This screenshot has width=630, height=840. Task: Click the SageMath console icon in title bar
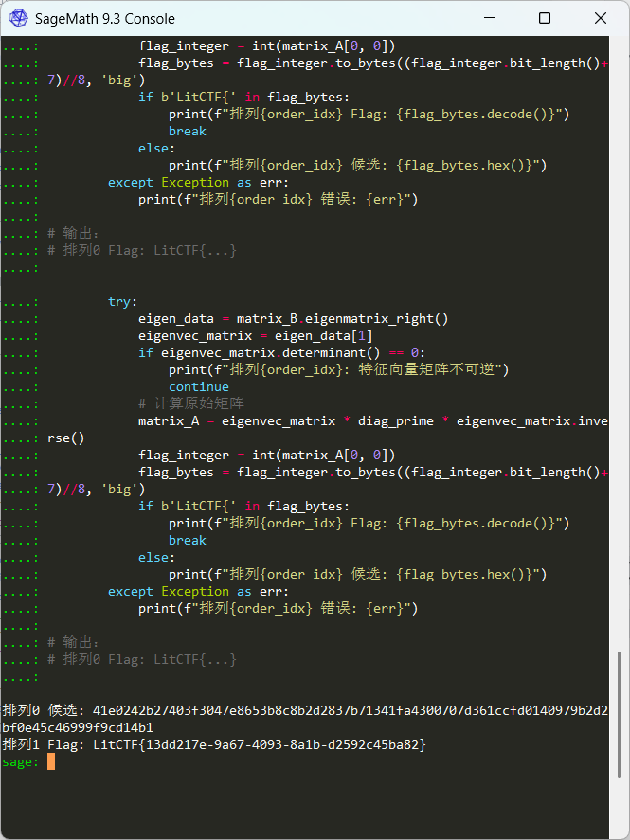click(19, 18)
